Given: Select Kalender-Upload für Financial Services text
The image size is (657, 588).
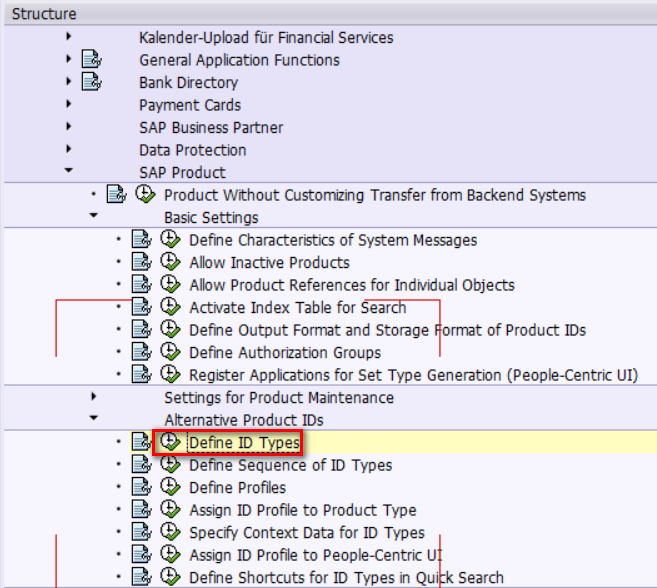Looking at the screenshot, I should pos(266,38).
